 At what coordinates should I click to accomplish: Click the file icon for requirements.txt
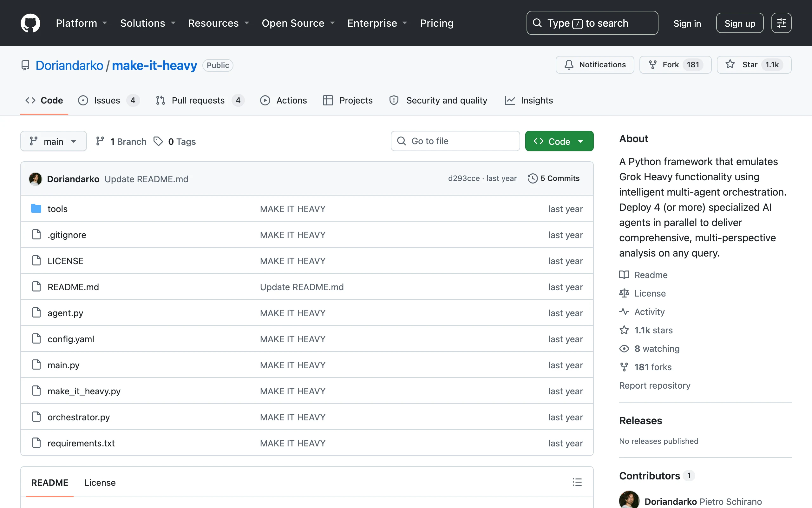36,443
